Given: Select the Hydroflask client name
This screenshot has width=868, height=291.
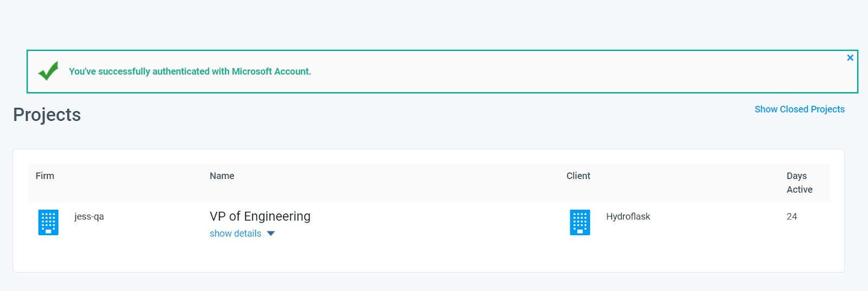Looking at the screenshot, I should 628,216.
